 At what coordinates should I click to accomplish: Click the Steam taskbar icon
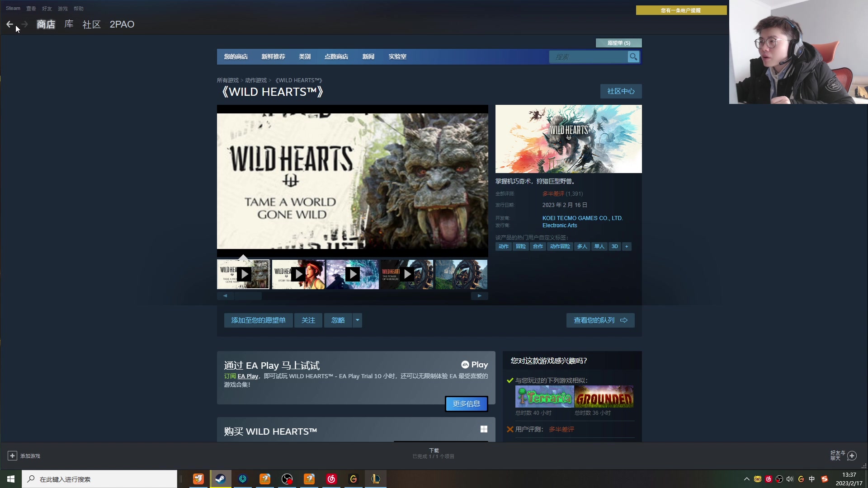point(221,479)
